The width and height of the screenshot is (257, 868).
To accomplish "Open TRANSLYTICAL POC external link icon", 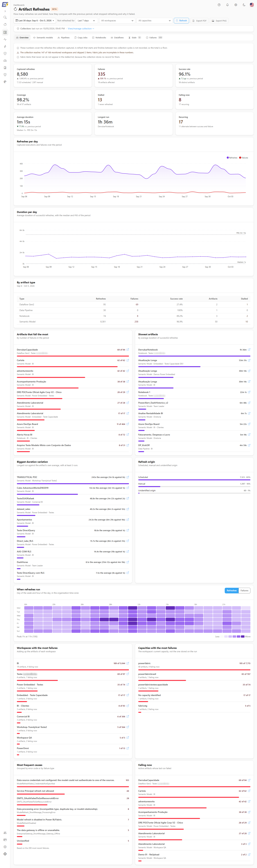I will pos(128,477).
